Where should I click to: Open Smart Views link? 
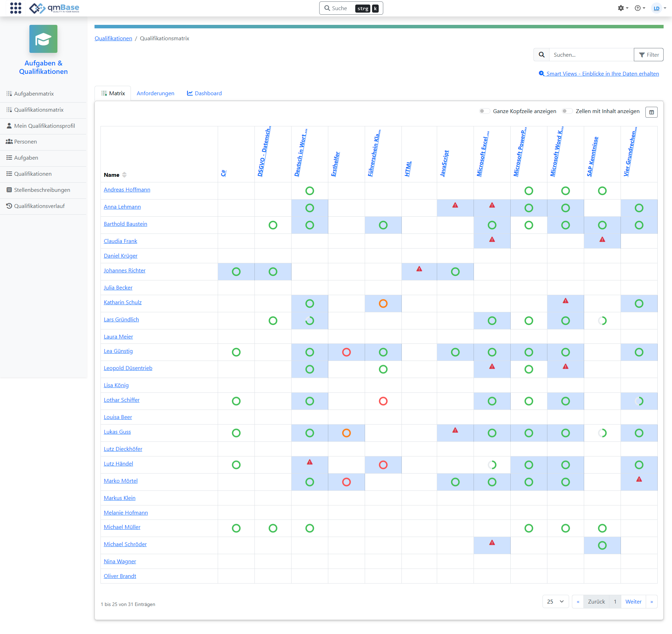pos(599,74)
